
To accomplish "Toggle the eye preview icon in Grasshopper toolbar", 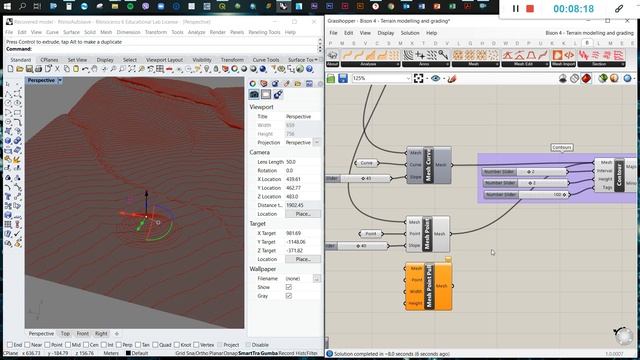I will (x=435, y=78).
